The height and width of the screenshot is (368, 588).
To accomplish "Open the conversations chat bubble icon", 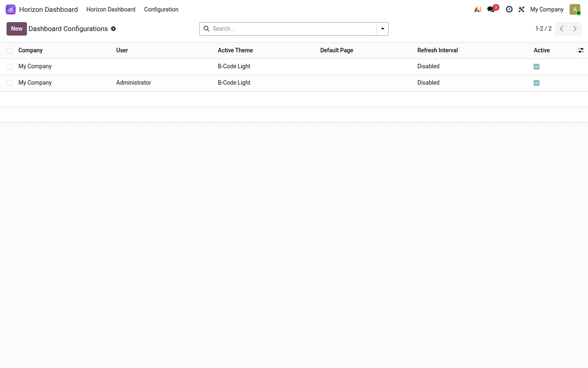I will point(491,9).
